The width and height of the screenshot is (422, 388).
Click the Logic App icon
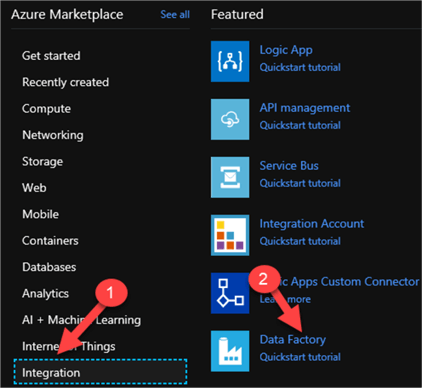(x=230, y=61)
